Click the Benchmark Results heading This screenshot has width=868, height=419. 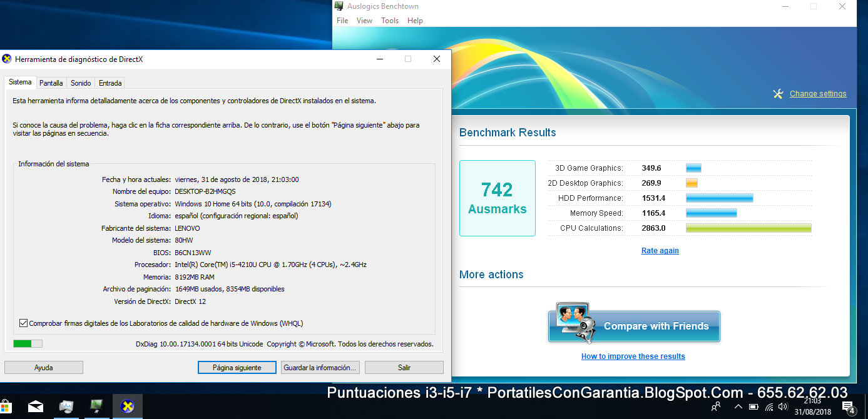click(508, 133)
